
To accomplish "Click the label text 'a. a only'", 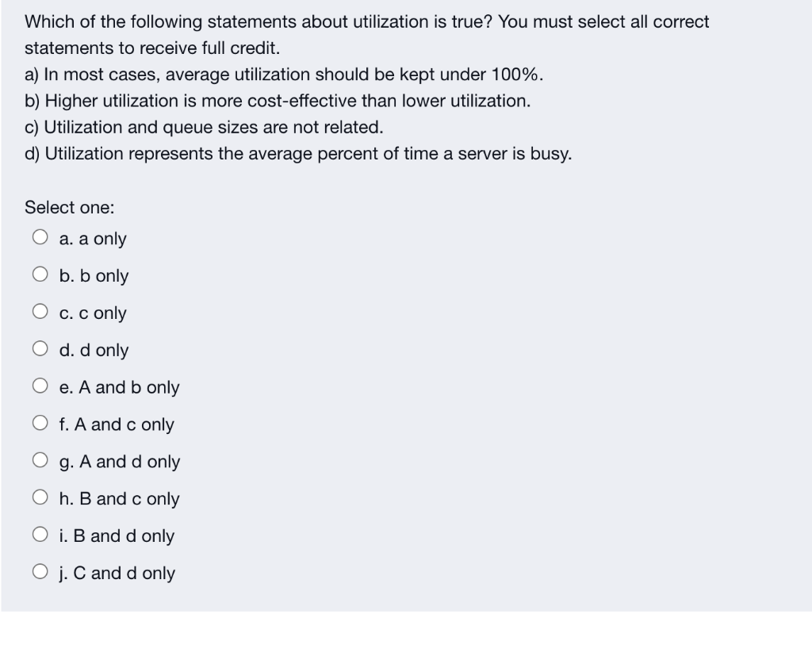I will pyautogui.click(x=93, y=239).
